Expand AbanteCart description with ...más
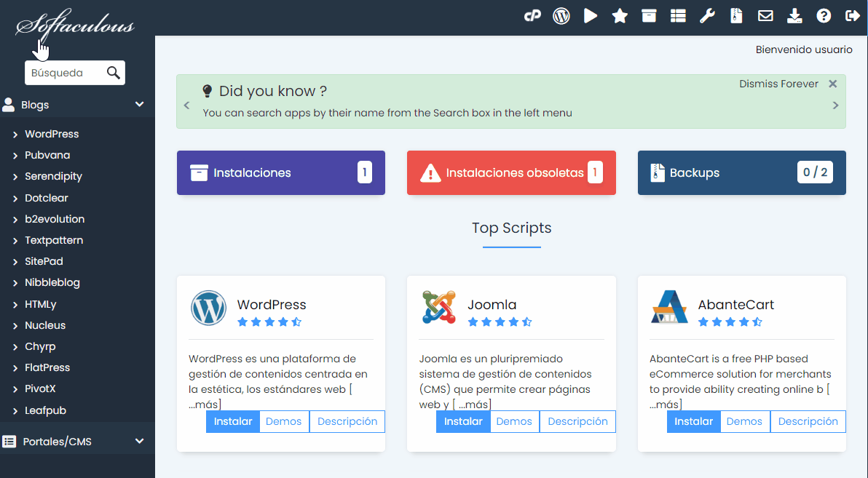The image size is (868, 478). point(663,405)
